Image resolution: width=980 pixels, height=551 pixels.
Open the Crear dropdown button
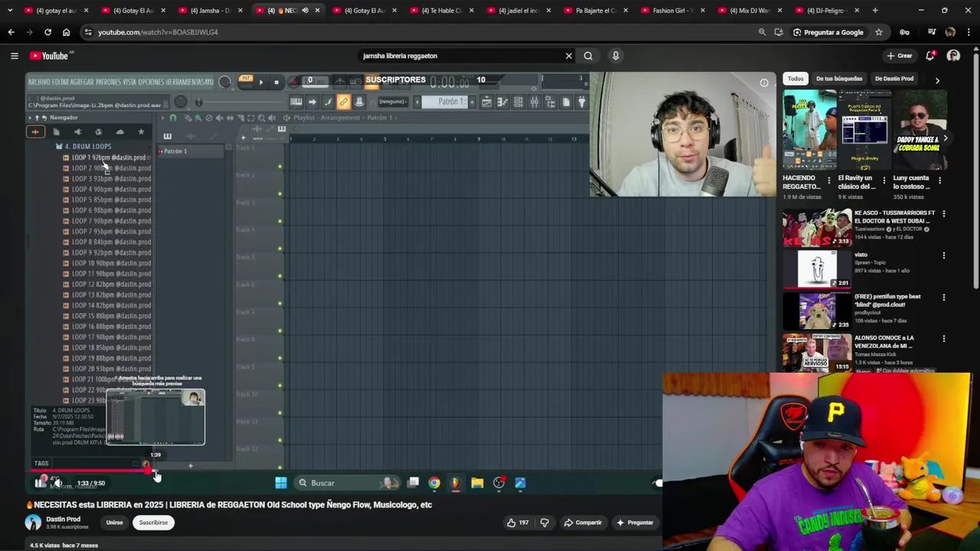[x=900, y=56]
